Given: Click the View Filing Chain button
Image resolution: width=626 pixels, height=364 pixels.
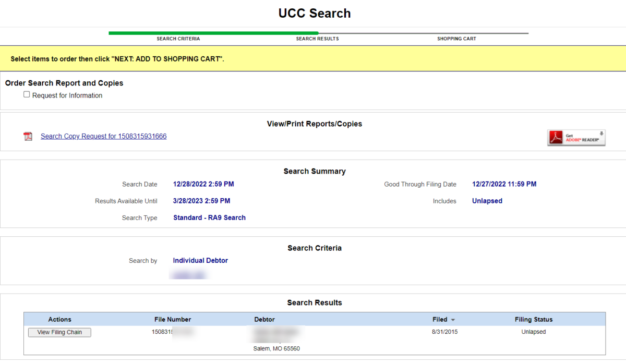Looking at the screenshot, I should tap(59, 332).
